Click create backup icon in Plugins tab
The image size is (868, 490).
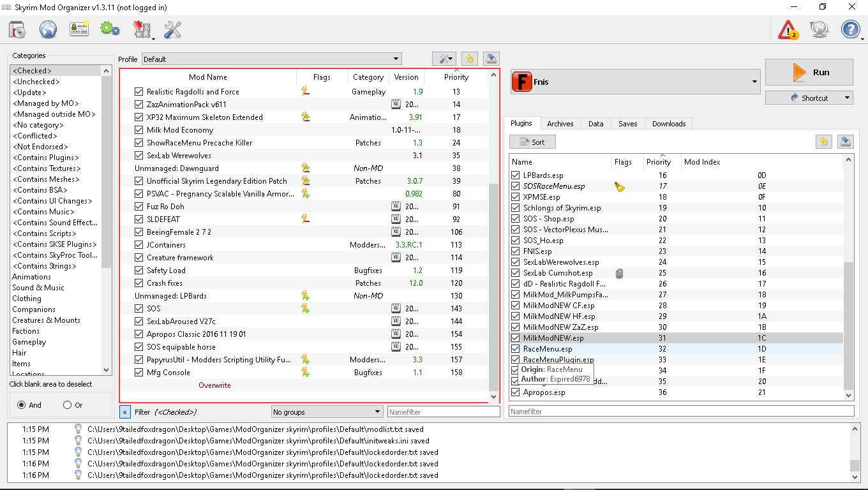846,142
